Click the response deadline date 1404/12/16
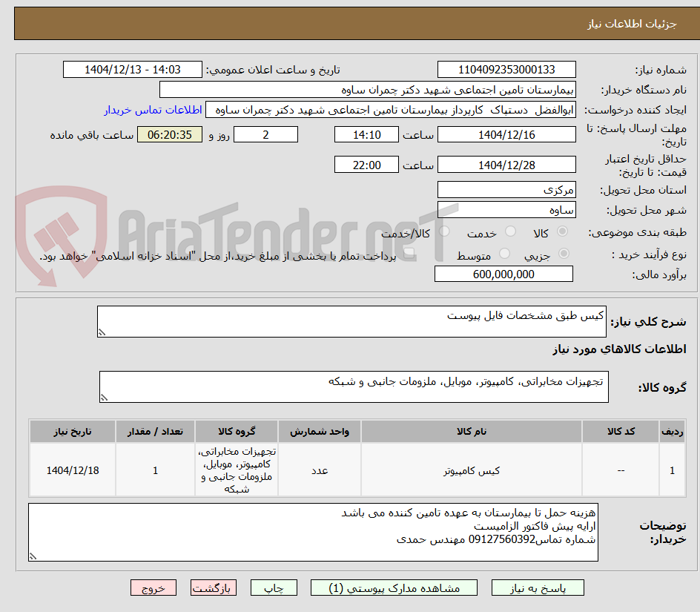 click(x=506, y=134)
